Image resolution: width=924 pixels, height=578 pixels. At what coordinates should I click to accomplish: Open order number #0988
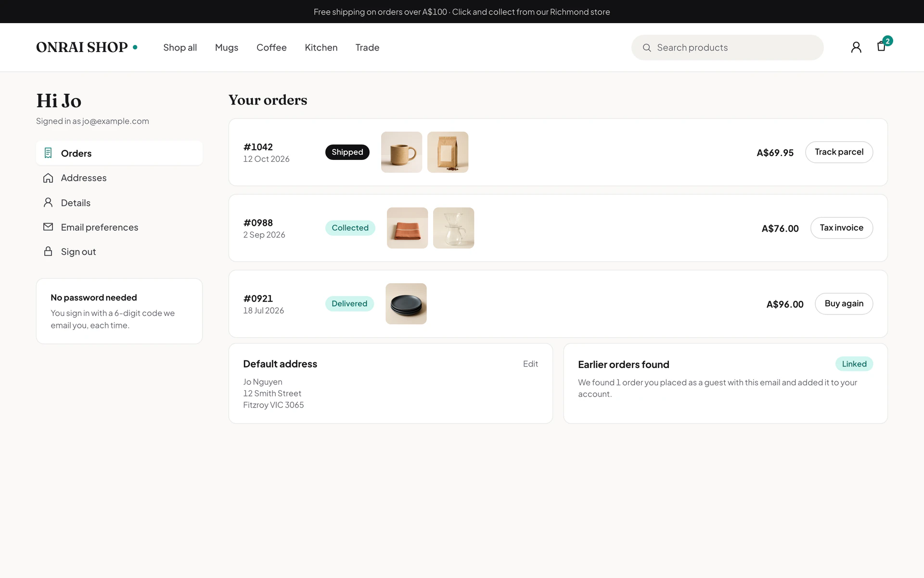258,223
